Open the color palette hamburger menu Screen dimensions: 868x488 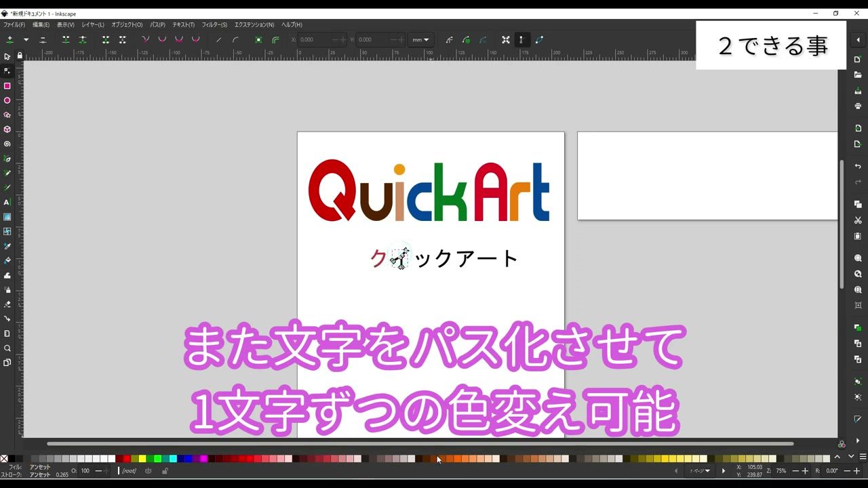863,457
